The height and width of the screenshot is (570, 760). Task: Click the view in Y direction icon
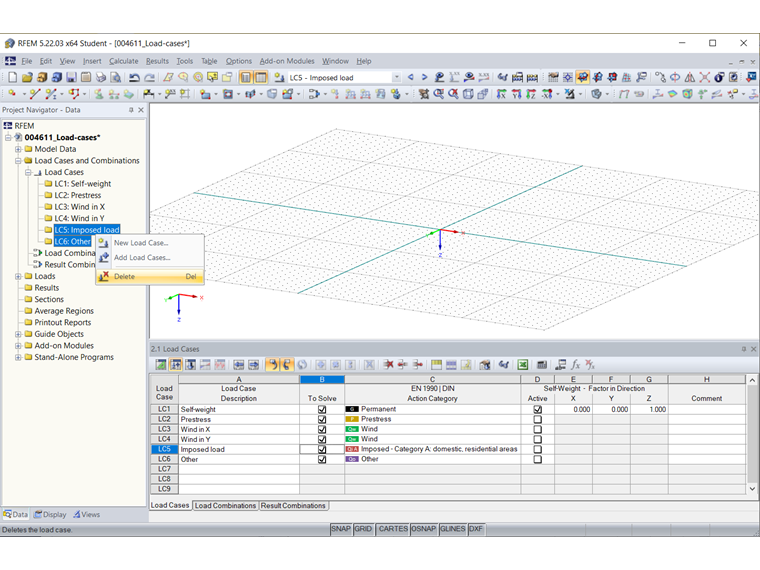(517, 94)
